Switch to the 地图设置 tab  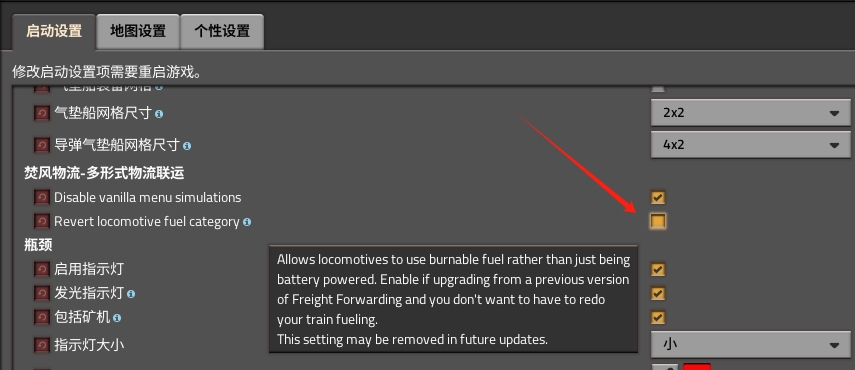pyautogui.click(x=138, y=32)
